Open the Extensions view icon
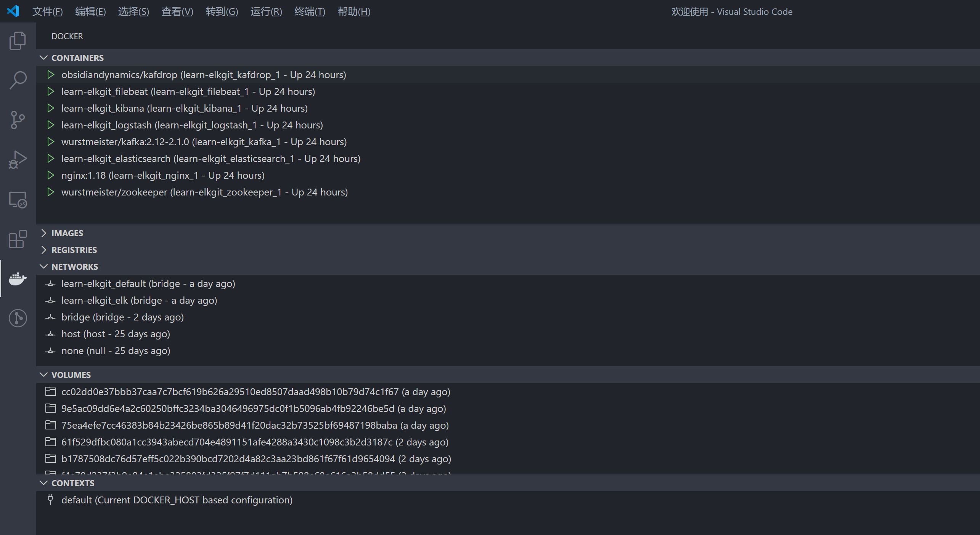 pyautogui.click(x=18, y=239)
